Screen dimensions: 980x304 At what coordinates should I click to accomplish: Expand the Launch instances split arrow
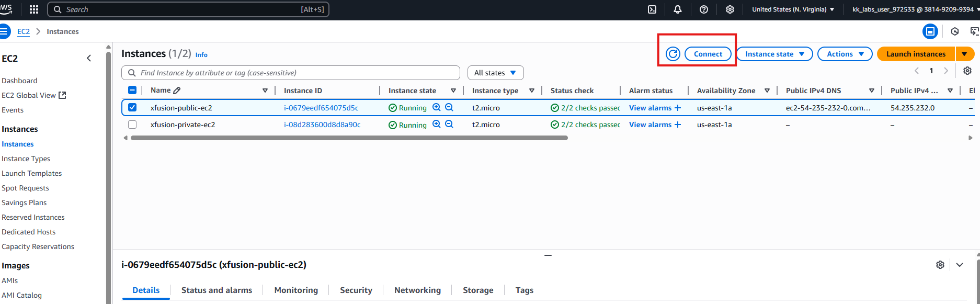point(964,54)
